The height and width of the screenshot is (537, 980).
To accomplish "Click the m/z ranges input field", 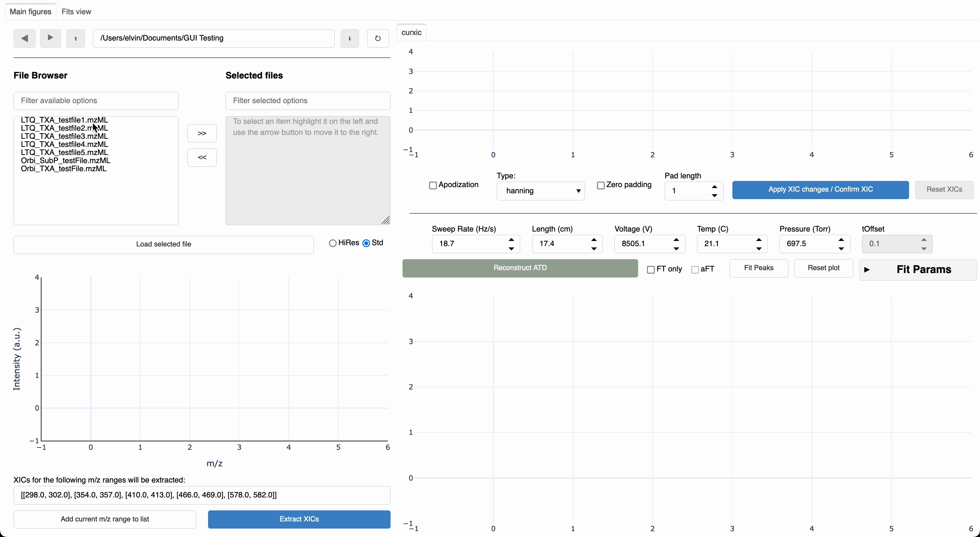I will coord(202,495).
